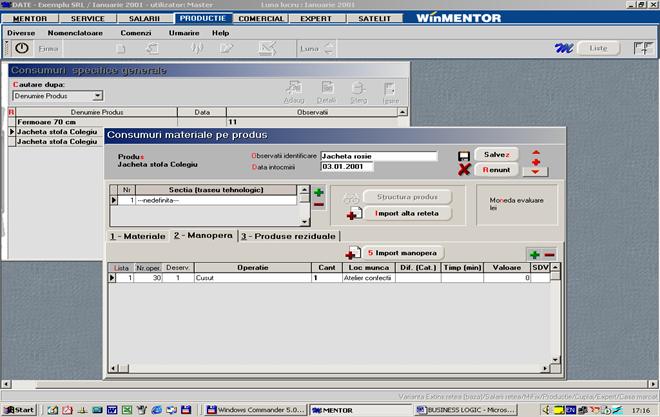Click the green plus beside Sectia list
Image resolution: width=660 pixels, height=417 pixels.
pos(318,191)
